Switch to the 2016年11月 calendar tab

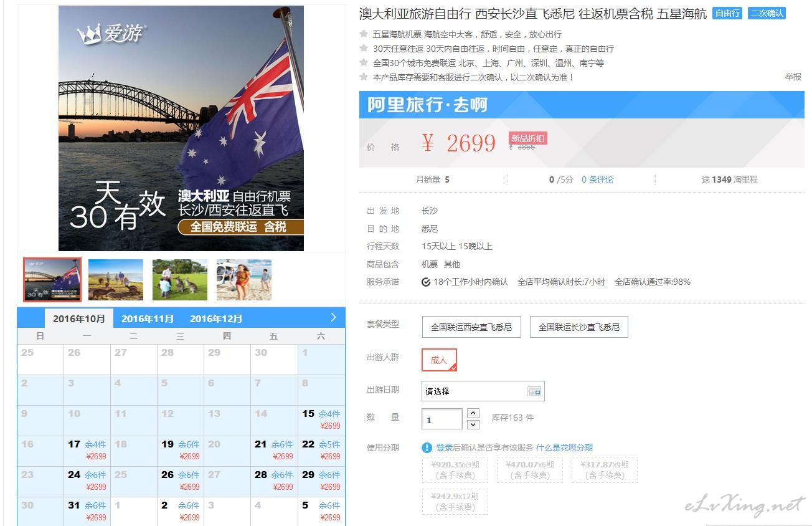click(x=148, y=318)
